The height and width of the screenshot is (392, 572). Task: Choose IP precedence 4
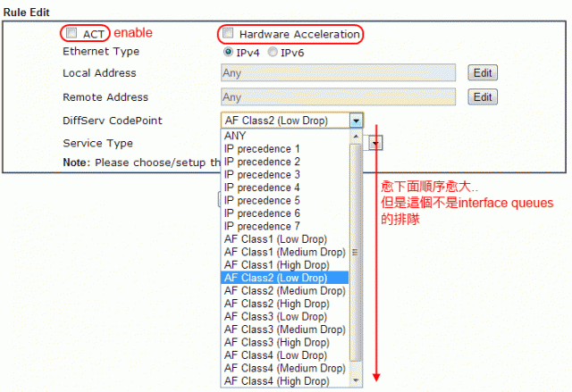(284, 188)
